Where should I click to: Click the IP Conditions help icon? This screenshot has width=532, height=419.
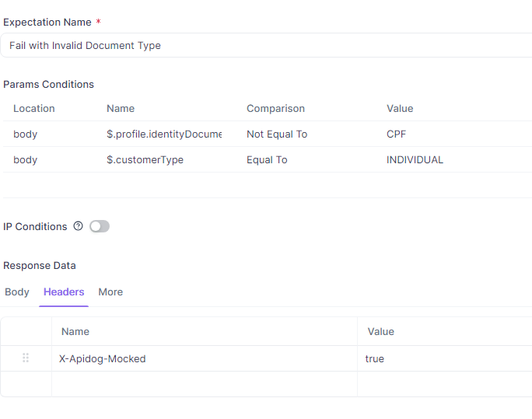pos(78,227)
